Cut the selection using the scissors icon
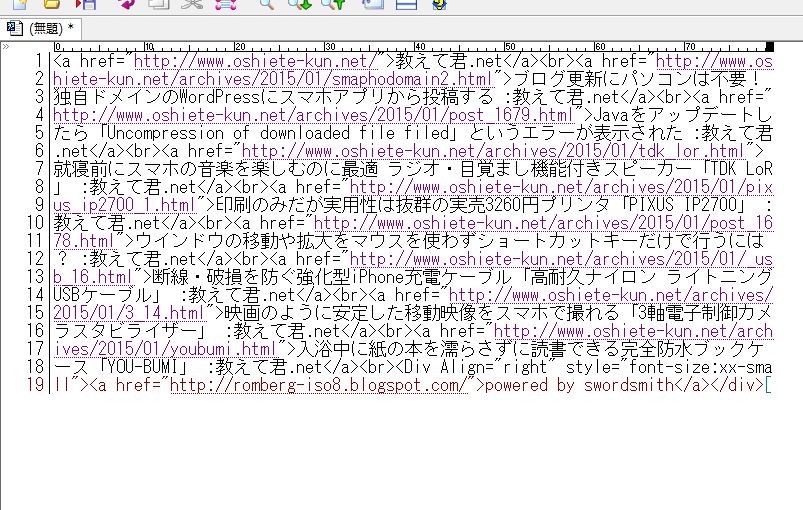Image resolution: width=803 pixels, height=510 pixels. point(192,5)
